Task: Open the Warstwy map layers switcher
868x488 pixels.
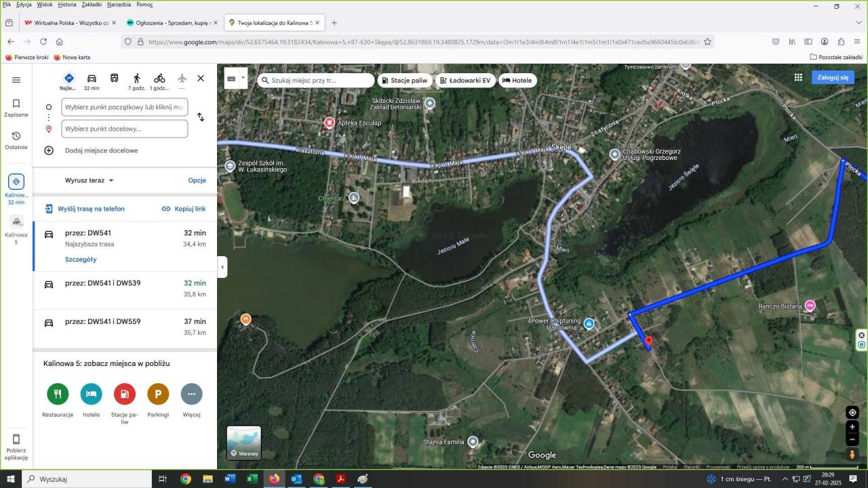Action: click(243, 443)
